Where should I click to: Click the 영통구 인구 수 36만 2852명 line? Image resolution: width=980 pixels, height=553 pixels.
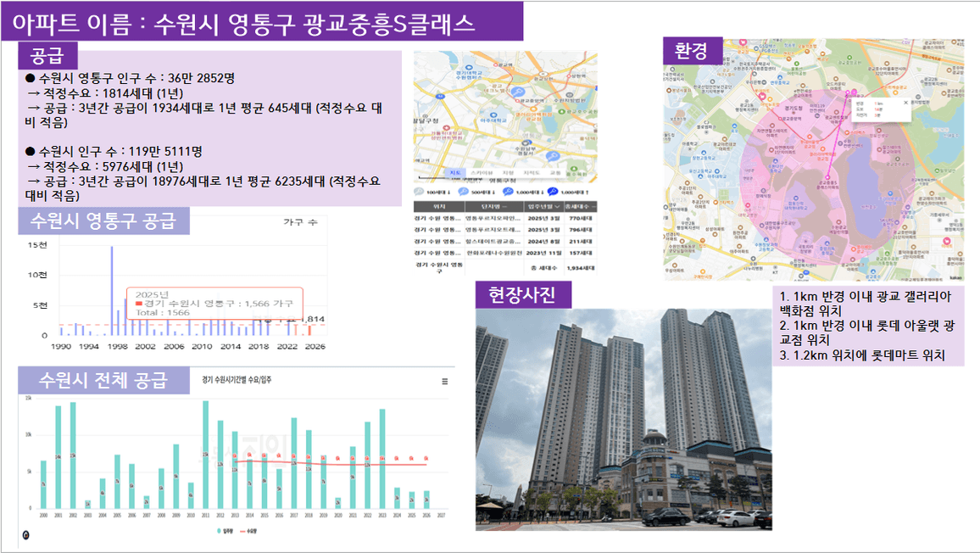(130, 78)
